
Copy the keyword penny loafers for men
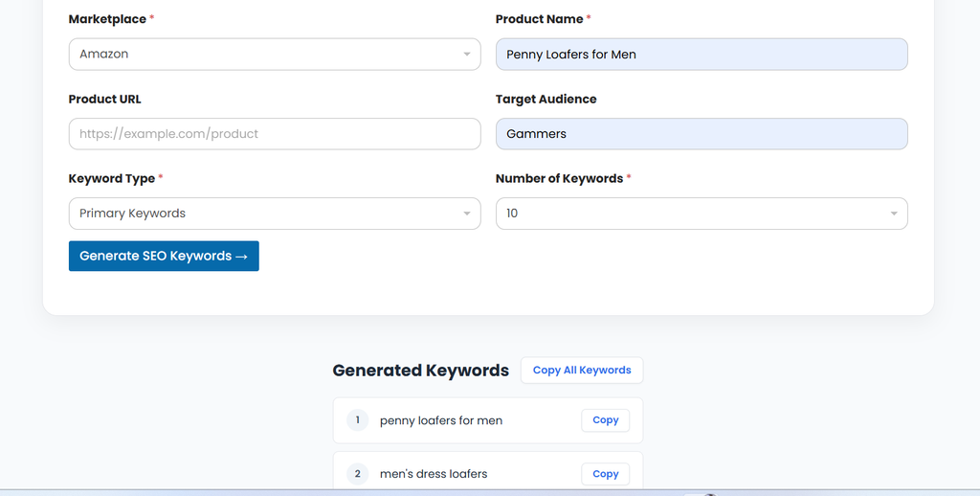[x=605, y=420]
